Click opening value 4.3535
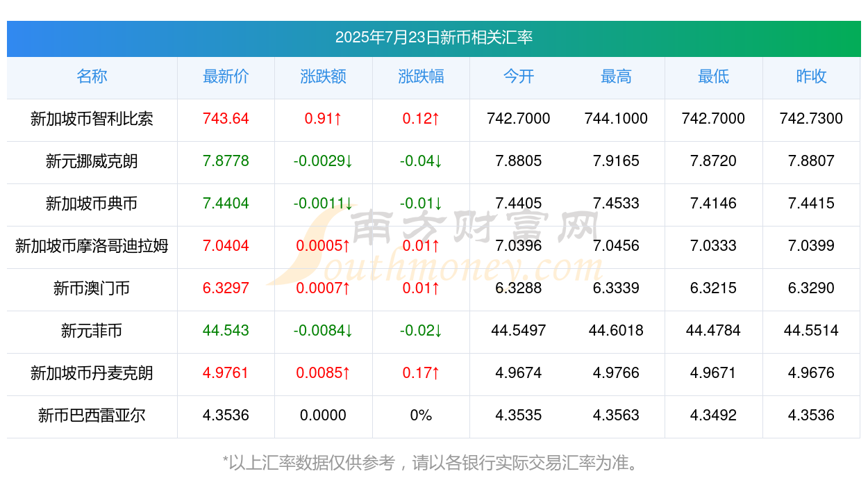The height and width of the screenshot is (485, 868). 519,416
